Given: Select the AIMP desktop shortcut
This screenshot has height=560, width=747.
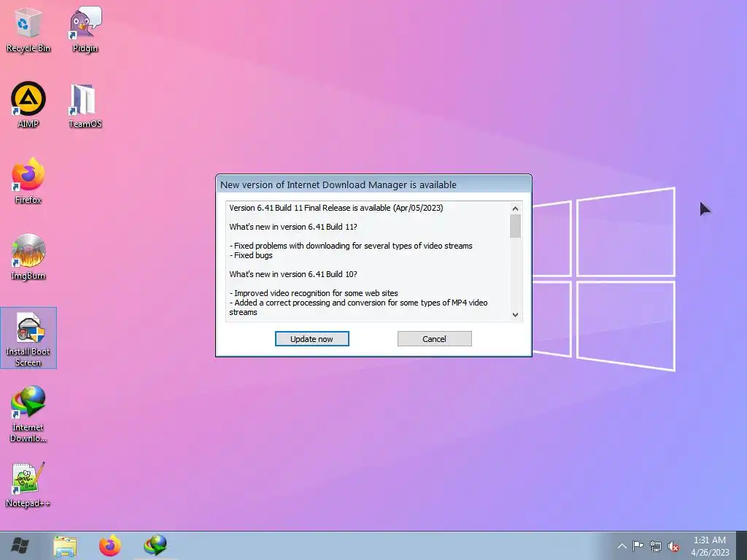Looking at the screenshot, I should (x=28, y=105).
